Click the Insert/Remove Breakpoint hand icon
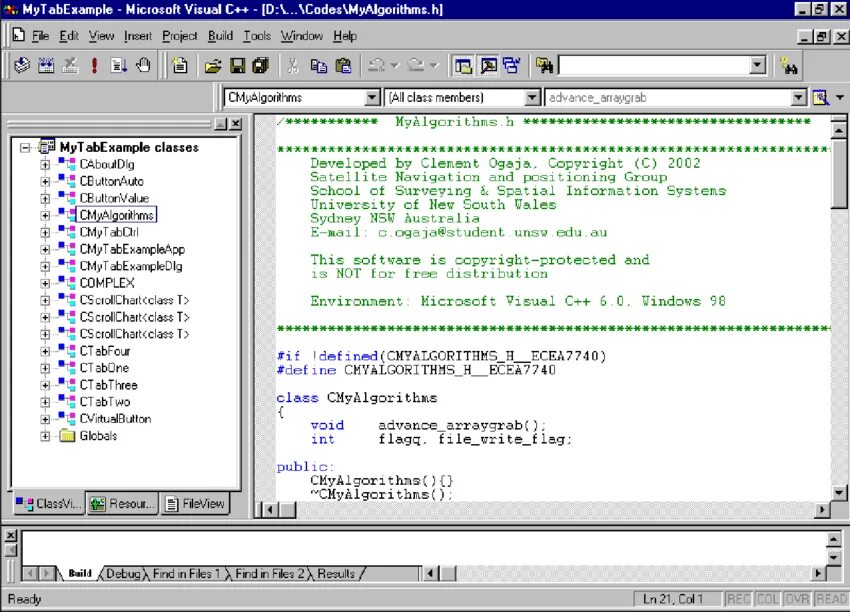This screenshot has width=850, height=612. [143, 66]
